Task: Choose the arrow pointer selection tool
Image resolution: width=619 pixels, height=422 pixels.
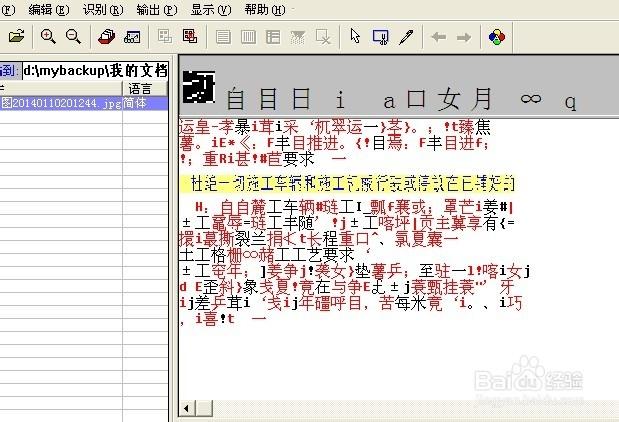Action: pyautogui.click(x=355, y=37)
